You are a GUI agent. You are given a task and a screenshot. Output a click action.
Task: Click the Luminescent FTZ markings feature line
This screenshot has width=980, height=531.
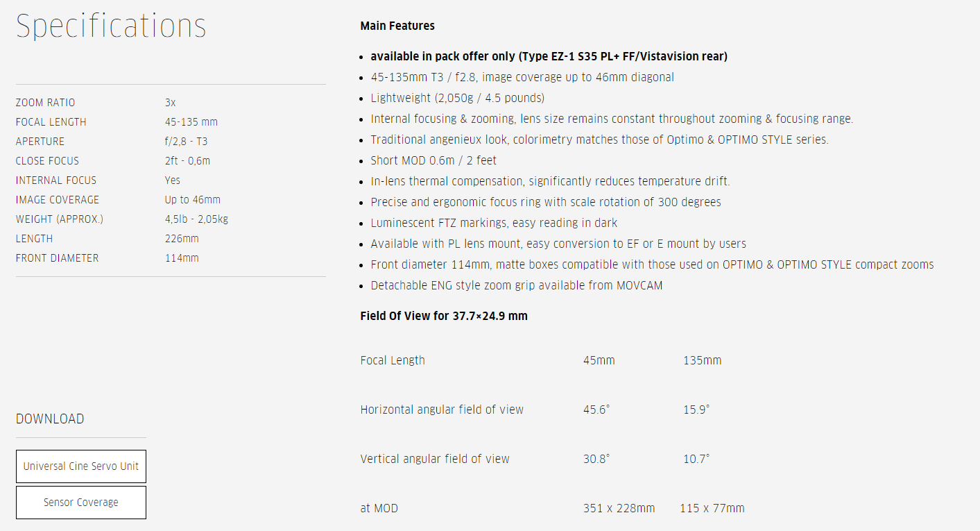494,223
